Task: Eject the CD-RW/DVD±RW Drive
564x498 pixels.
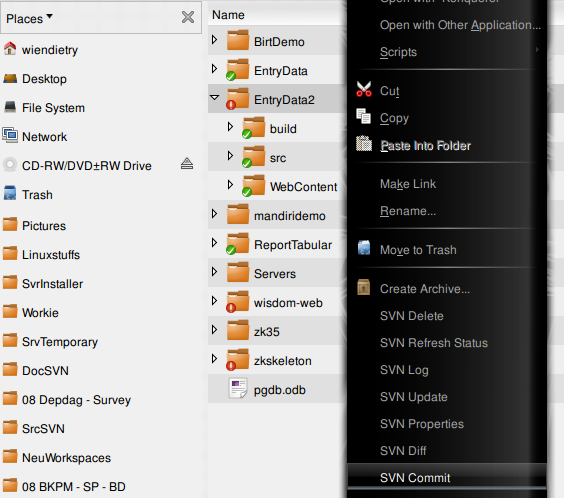Action: click(x=187, y=164)
